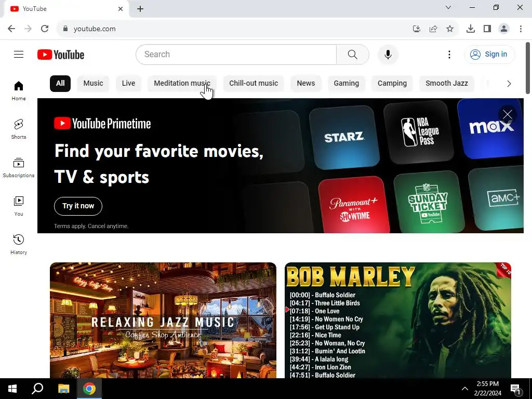Image resolution: width=532 pixels, height=399 pixels.
Task: Select the Camping filter chip
Action: [x=392, y=84]
